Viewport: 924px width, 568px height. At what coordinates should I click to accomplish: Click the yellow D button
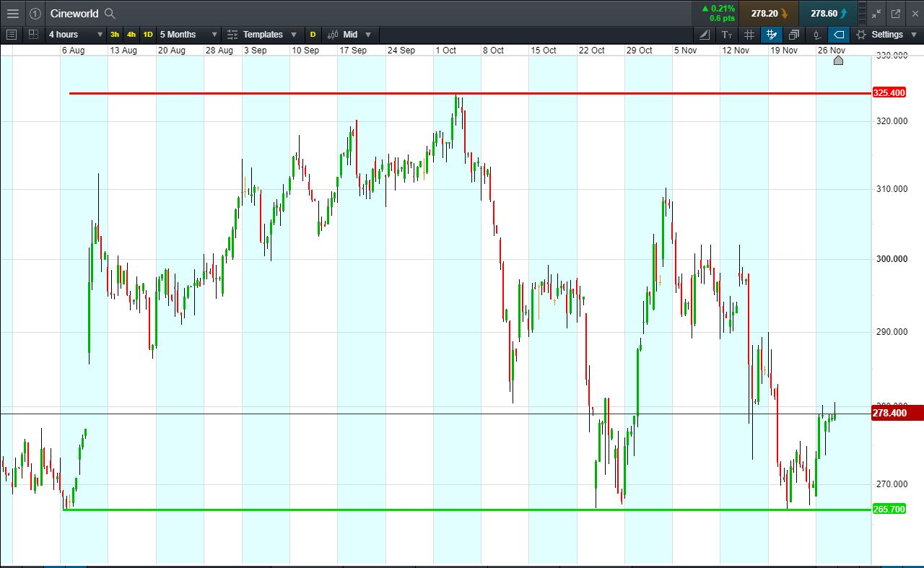coord(313,34)
